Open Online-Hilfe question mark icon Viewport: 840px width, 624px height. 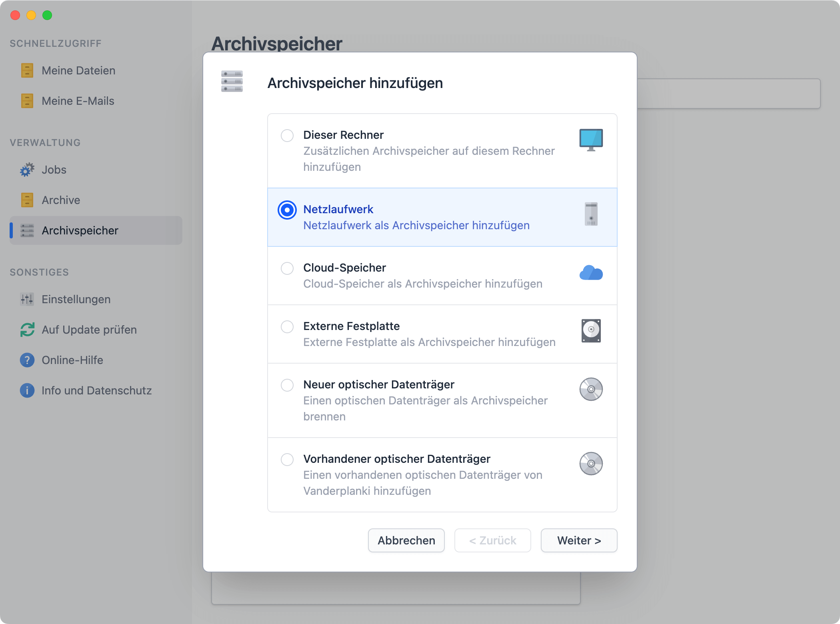point(26,360)
